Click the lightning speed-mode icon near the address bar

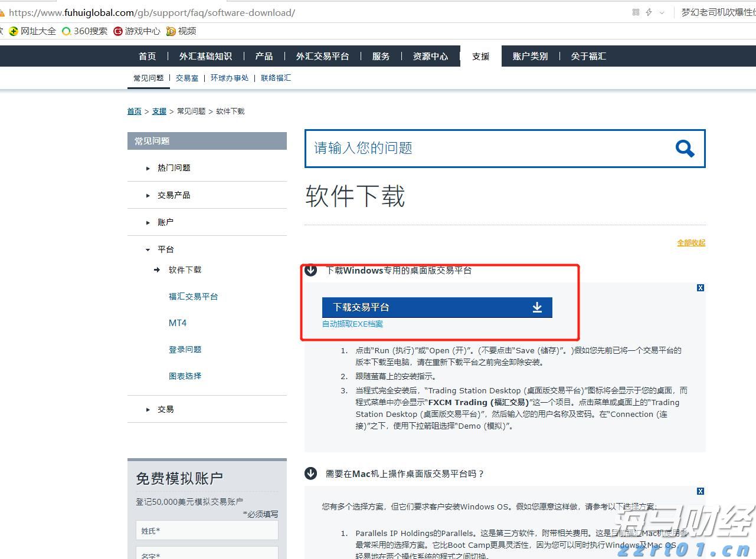[649, 12]
